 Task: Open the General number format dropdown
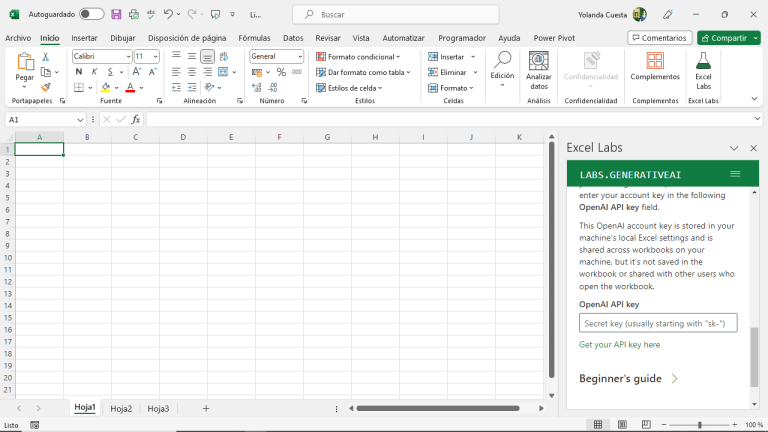300,57
